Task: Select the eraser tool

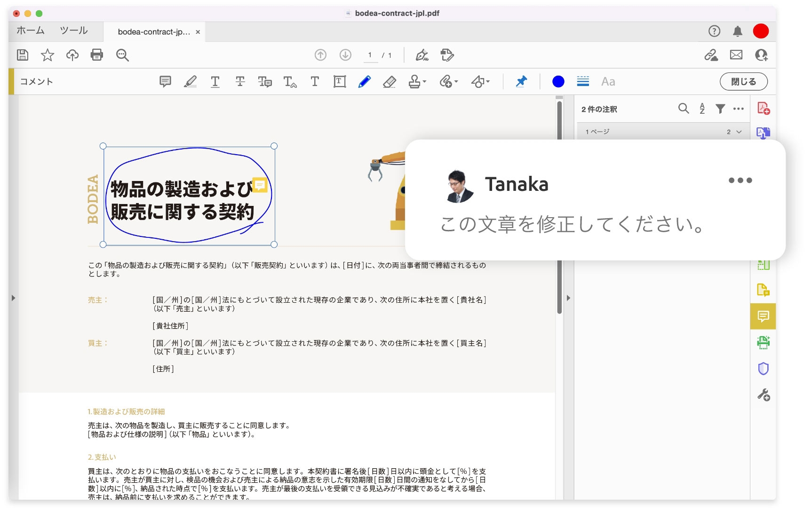Action: [x=389, y=82]
